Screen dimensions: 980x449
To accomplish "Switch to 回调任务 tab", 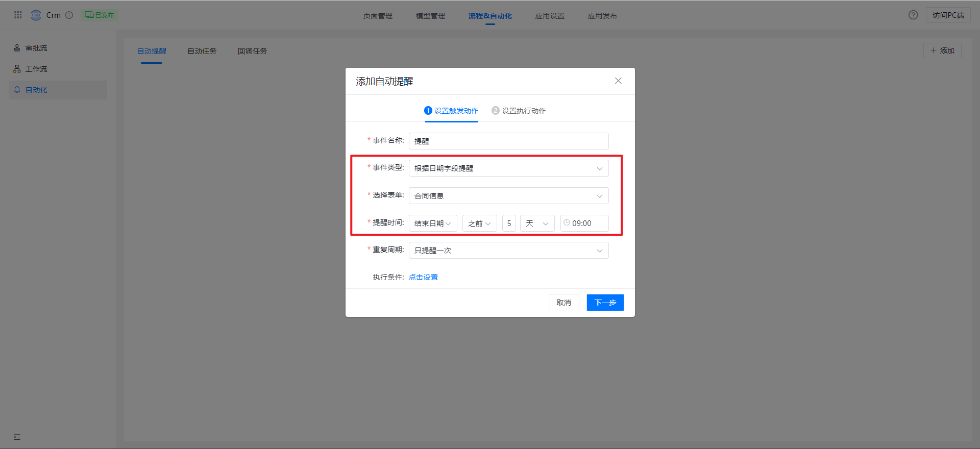I will point(252,51).
